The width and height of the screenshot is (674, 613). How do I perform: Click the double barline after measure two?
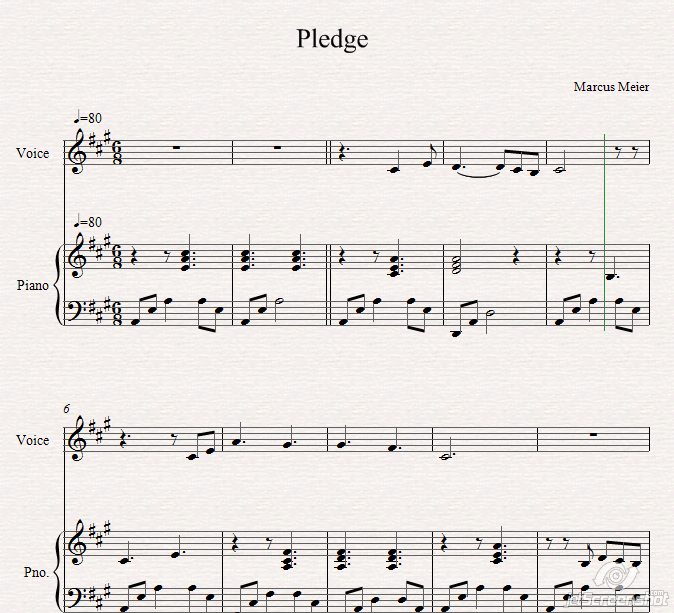click(328, 153)
